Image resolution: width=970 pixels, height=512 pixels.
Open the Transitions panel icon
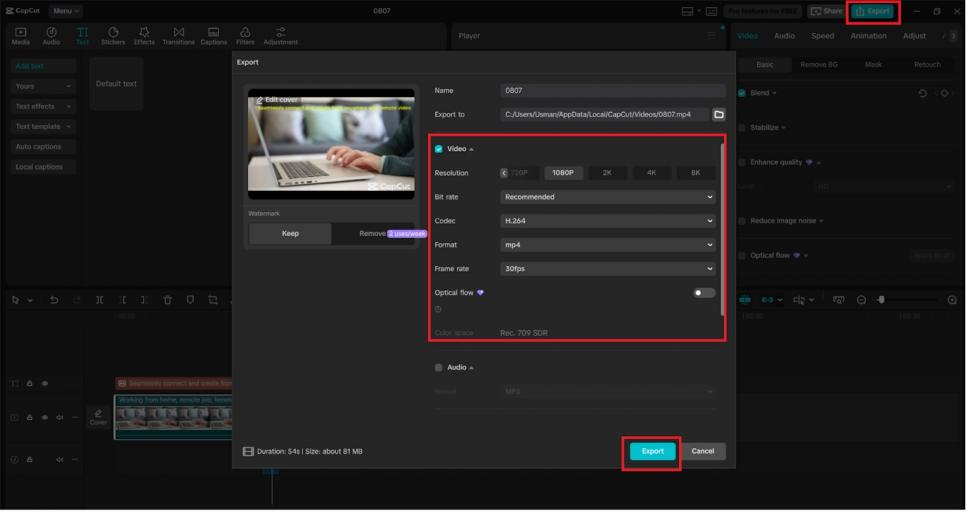[179, 36]
